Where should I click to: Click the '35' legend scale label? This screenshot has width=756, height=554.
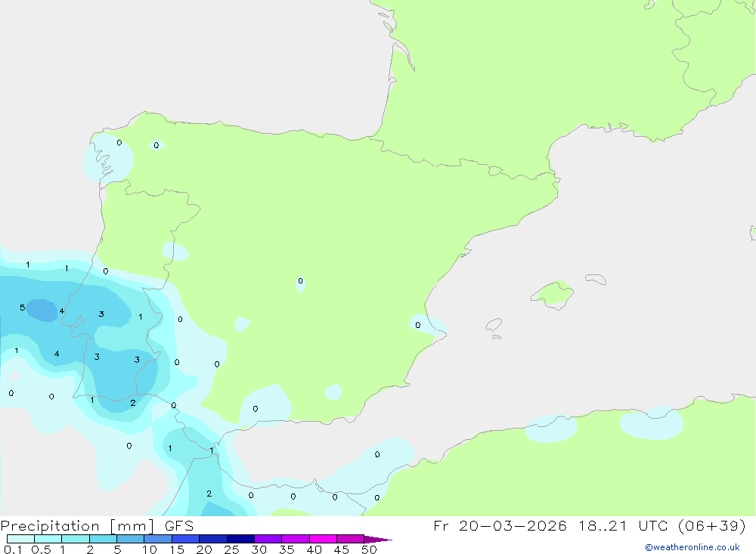click(287, 549)
